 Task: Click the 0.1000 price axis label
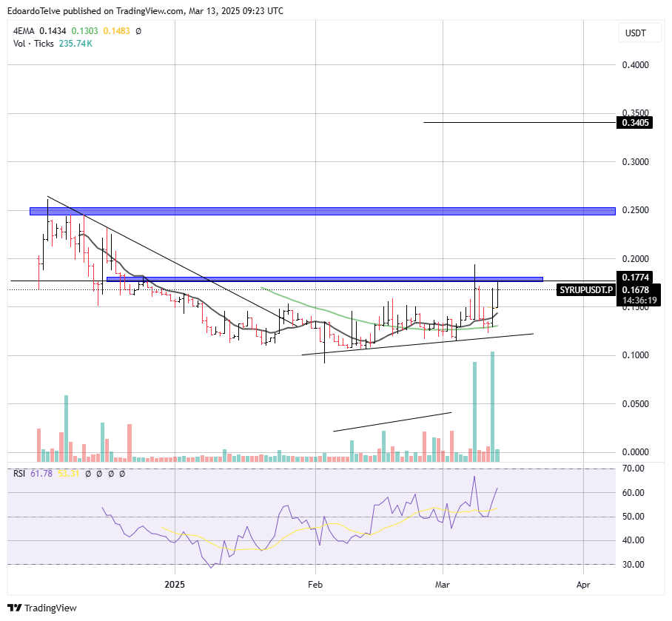click(x=635, y=355)
